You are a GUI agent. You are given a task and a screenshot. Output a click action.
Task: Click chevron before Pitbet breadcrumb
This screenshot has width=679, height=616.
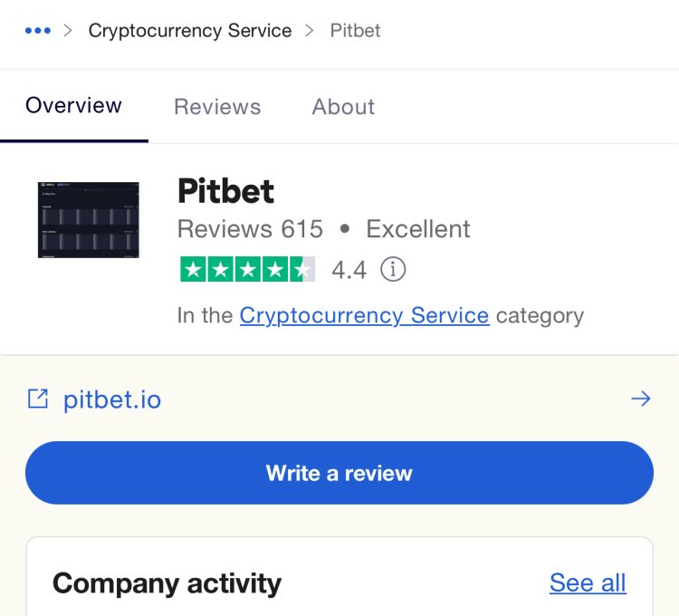310,31
